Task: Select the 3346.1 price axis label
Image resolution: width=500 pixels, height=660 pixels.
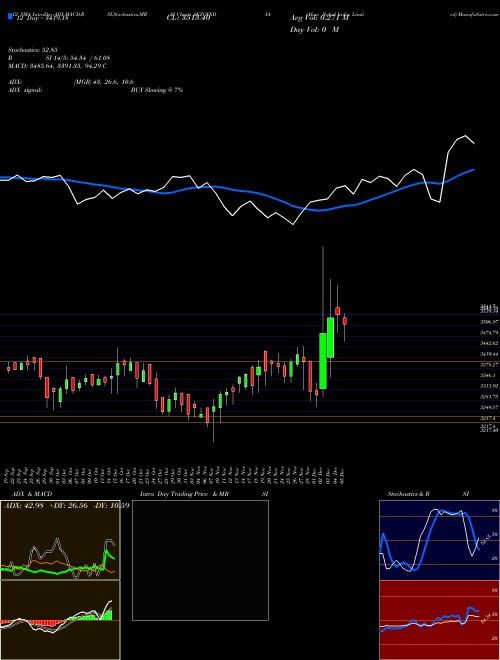Action: point(489,375)
